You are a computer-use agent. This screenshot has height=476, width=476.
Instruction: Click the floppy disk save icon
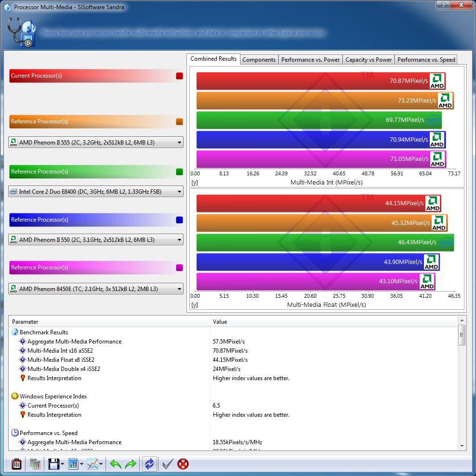point(54,464)
